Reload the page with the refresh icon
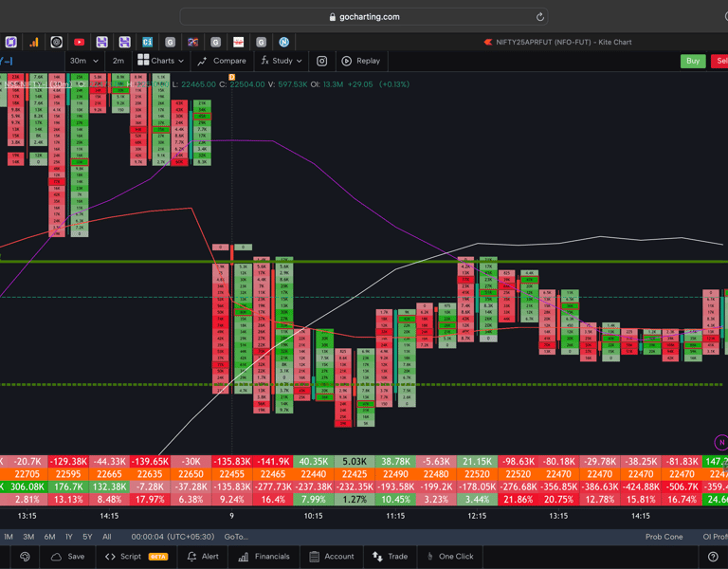Viewport: 728px width, 569px height. click(539, 17)
